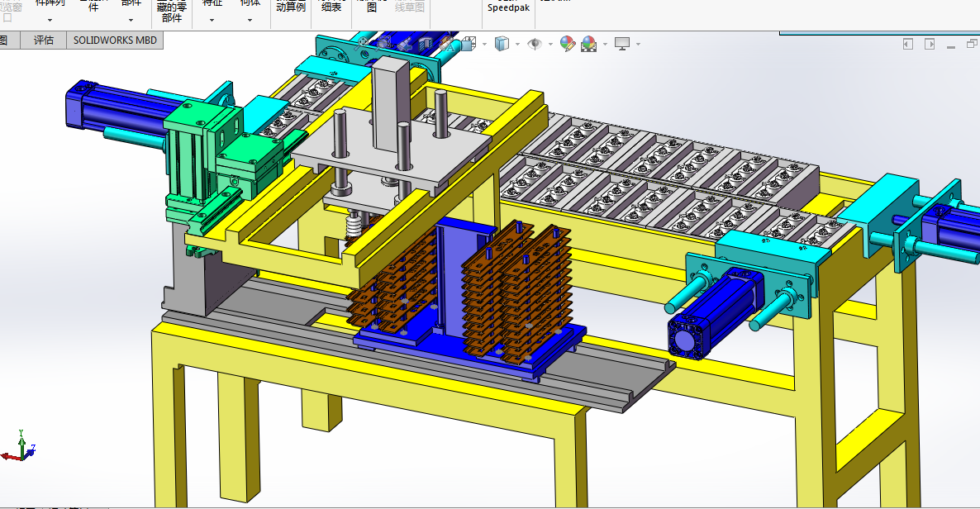
Task: Expand the Display Style dropdown arrow
Action: point(517,44)
